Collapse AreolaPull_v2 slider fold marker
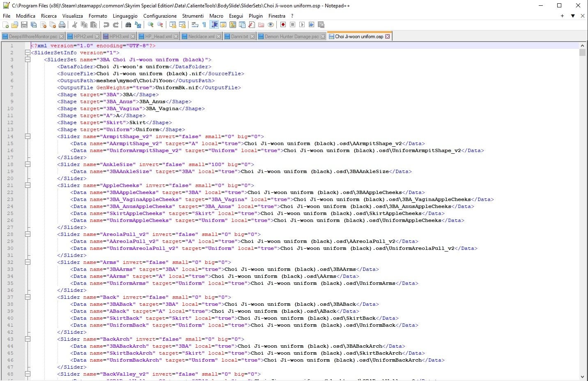588x381 pixels. [x=28, y=234]
